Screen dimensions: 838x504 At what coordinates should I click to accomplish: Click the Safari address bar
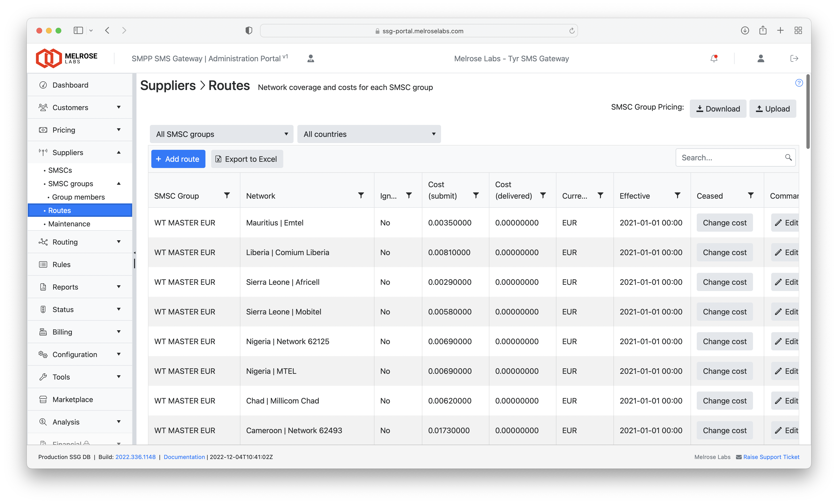click(x=419, y=31)
